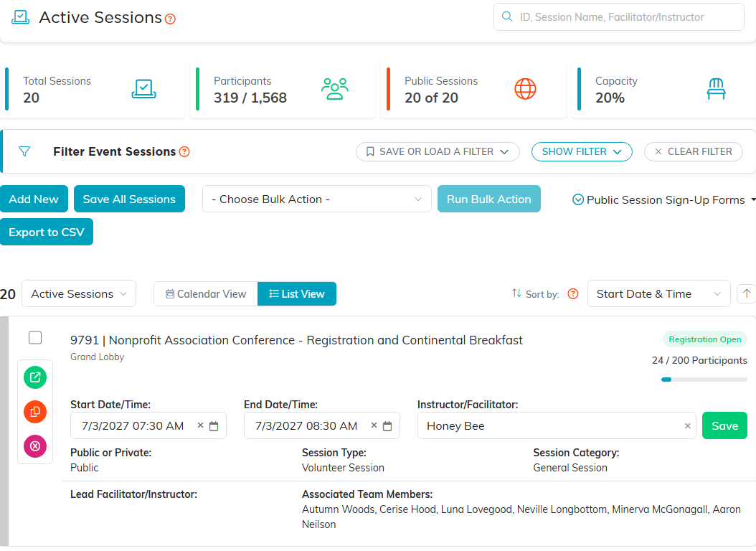The image size is (756, 551).
Task: Open help icon next to Active Sessions title
Action: click(x=170, y=19)
